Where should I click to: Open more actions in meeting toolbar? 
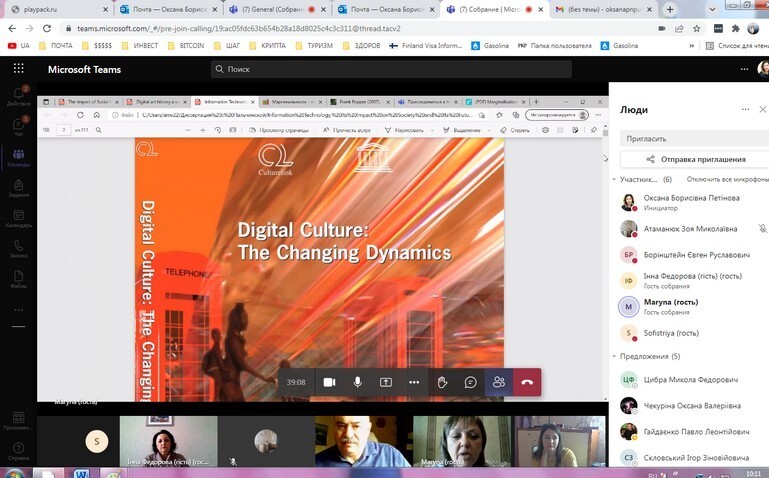point(414,382)
